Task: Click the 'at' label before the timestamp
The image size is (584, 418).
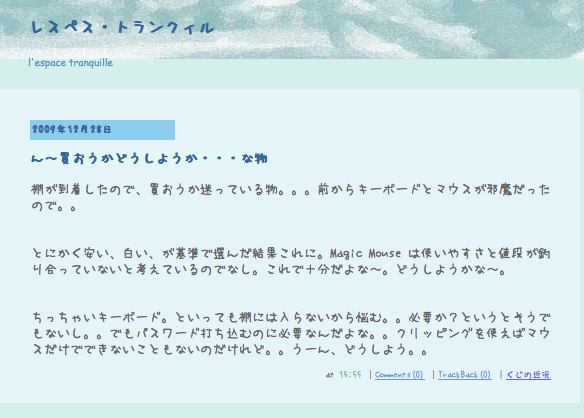Action: point(330,375)
